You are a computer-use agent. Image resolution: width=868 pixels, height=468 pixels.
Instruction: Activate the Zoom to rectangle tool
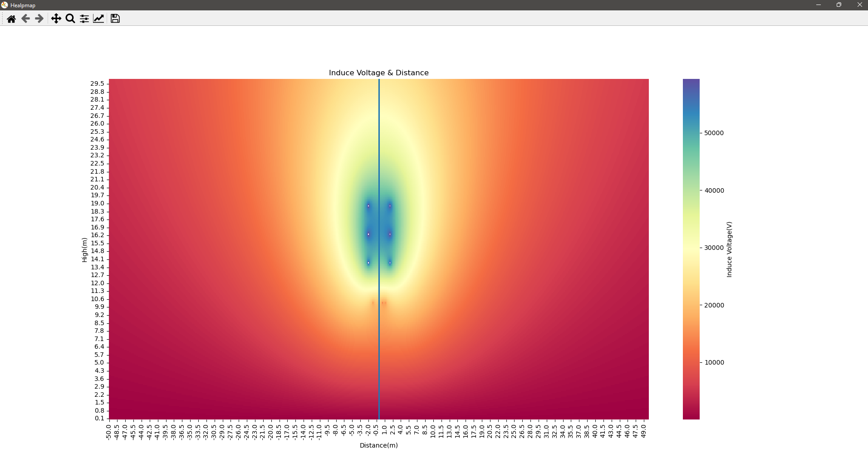[x=70, y=19]
